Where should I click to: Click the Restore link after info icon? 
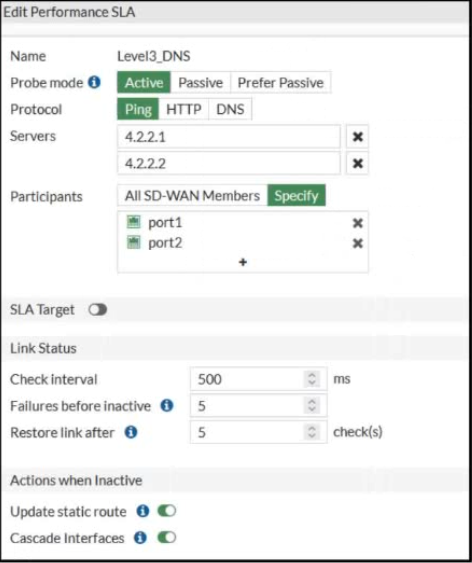coord(131,432)
